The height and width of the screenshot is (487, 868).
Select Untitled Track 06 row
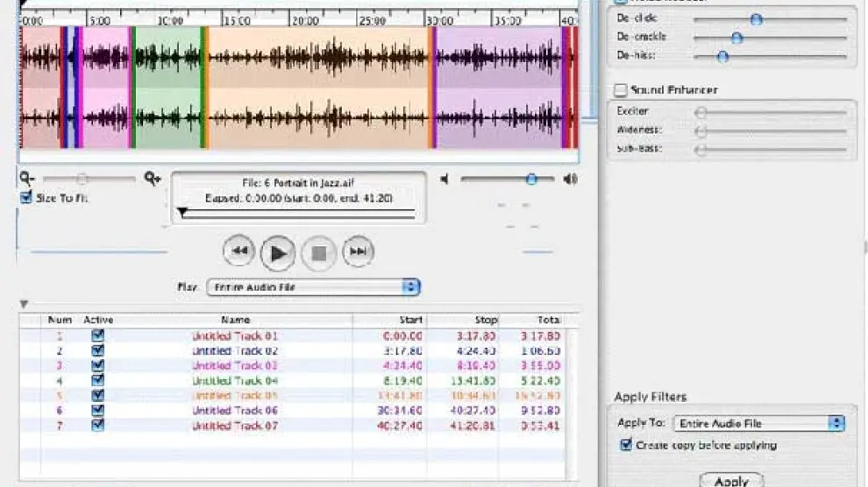[235, 410]
